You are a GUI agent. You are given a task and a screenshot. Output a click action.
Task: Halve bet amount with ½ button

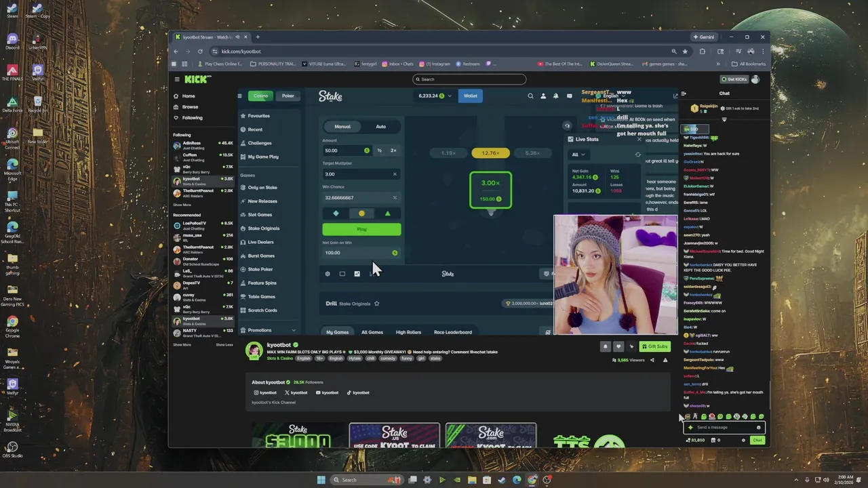pyautogui.click(x=379, y=150)
